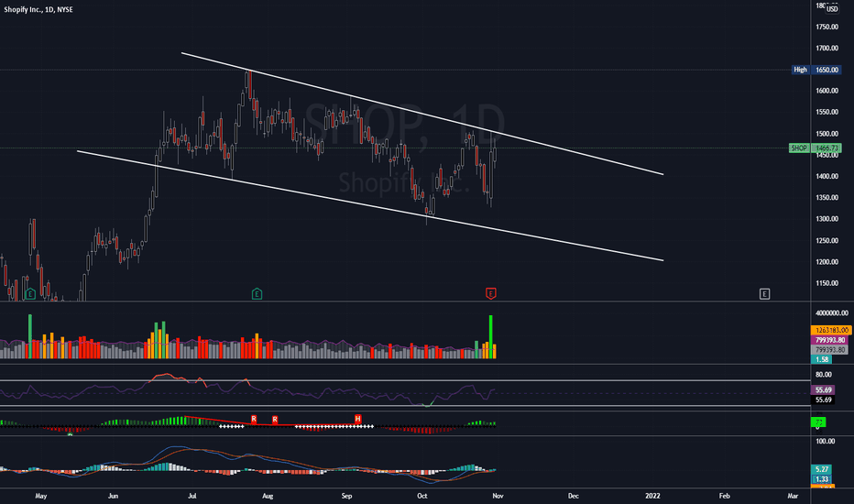Select the 1466.73 last price label
Screen dimensions: 854x504
click(x=827, y=148)
